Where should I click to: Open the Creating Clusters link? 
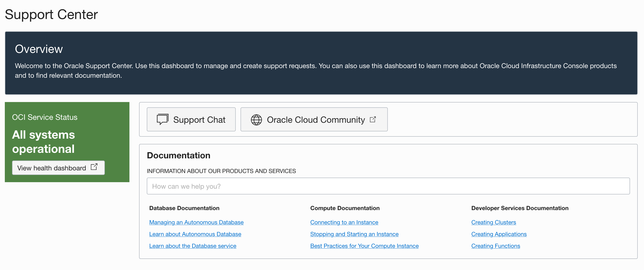click(494, 222)
